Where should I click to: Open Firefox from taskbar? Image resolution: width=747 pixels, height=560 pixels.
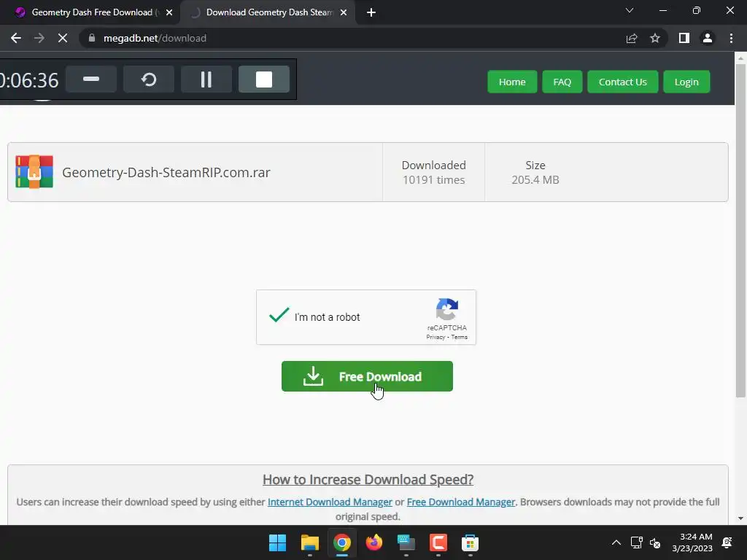pyautogui.click(x=374, y=542)
